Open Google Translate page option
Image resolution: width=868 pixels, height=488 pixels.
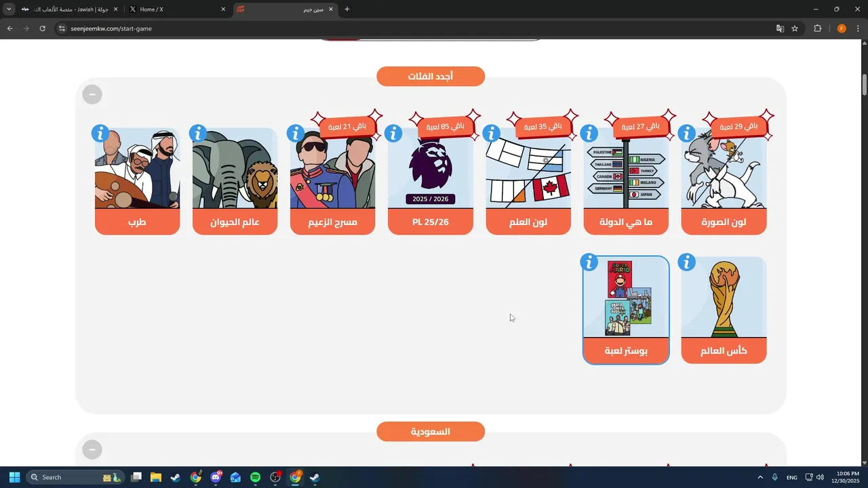pos(780,28)
